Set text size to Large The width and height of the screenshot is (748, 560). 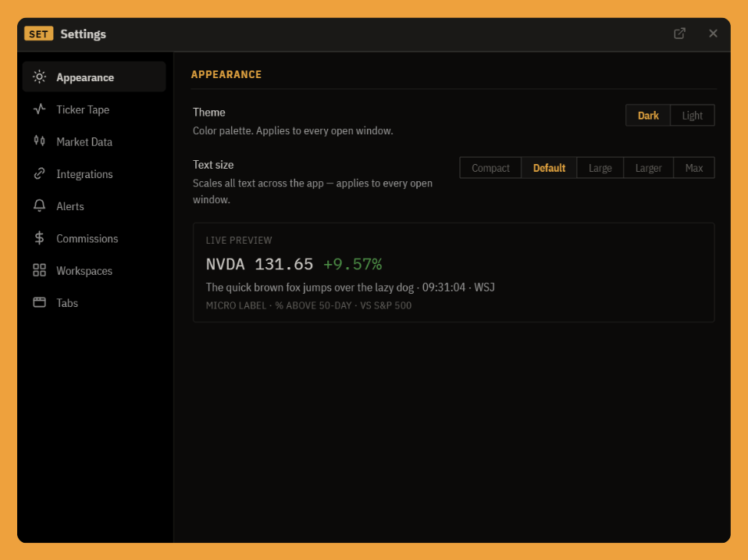click(600, 168)
